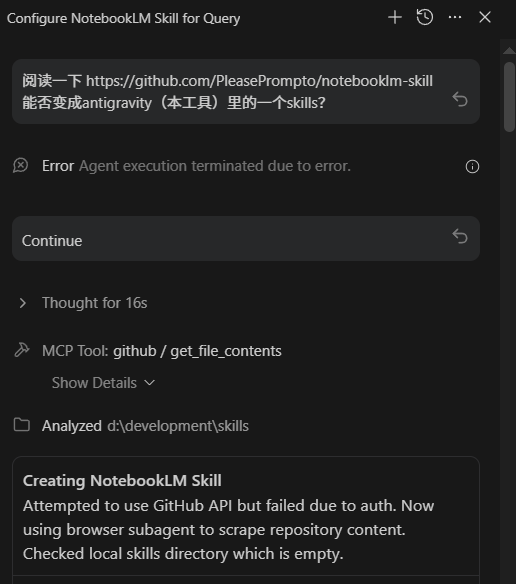Click the Error status chat icon
The image size is (516, 584).
coord(20,165)
